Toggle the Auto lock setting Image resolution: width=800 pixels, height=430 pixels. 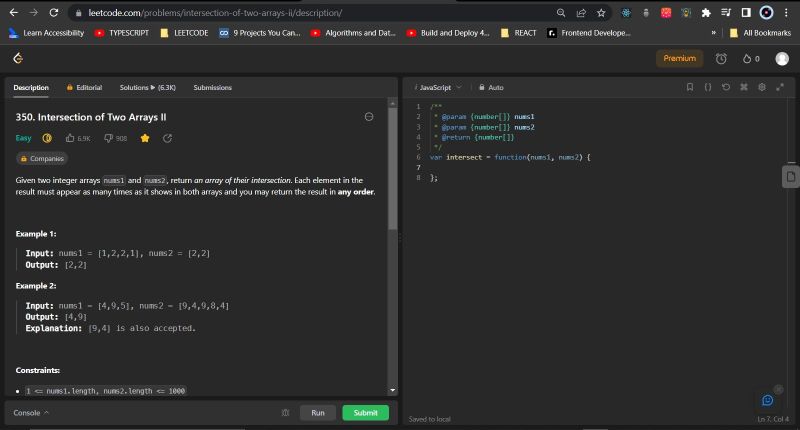pyautogui.click(x=491, y=88)
